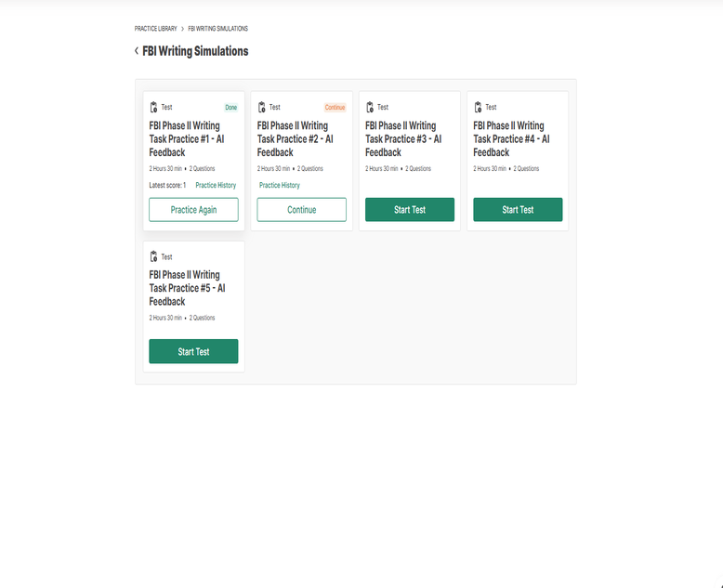Viewport: 723px width, 588px height.
Task: Click the clipboard test icon on Practice #2 card
Action: [262, 108]
